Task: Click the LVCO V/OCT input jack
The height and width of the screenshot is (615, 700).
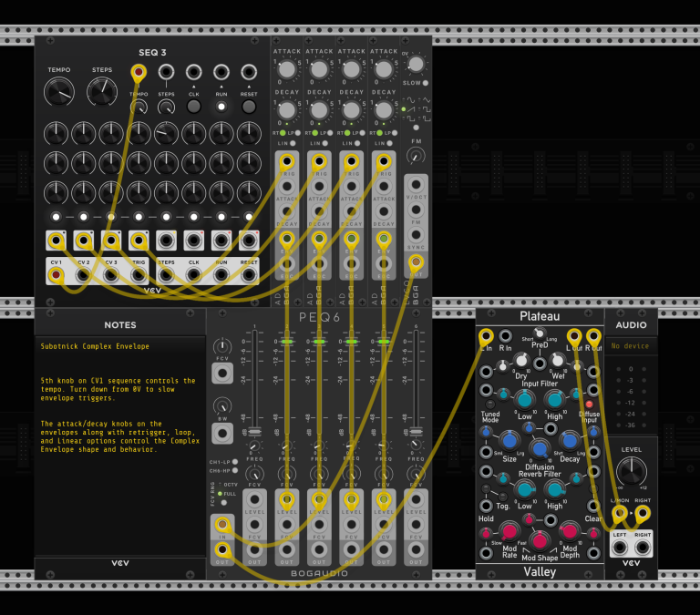Action: [416, 184]
